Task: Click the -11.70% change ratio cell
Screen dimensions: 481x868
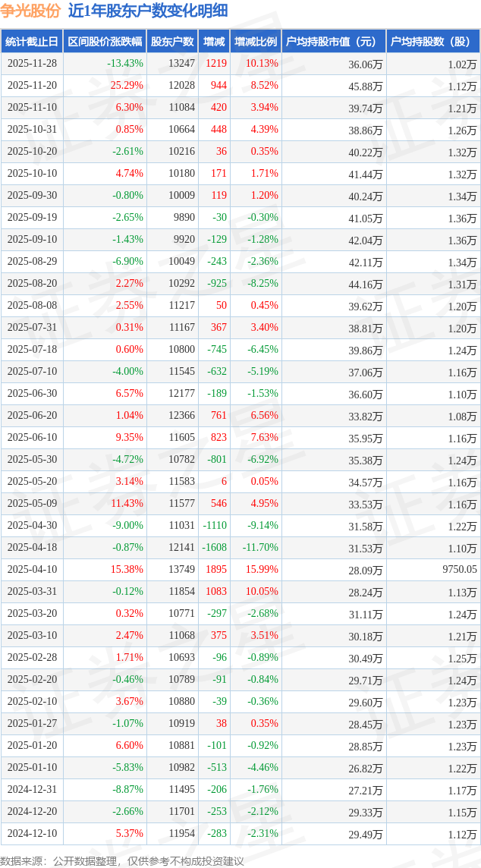Action: coord(260,547)
